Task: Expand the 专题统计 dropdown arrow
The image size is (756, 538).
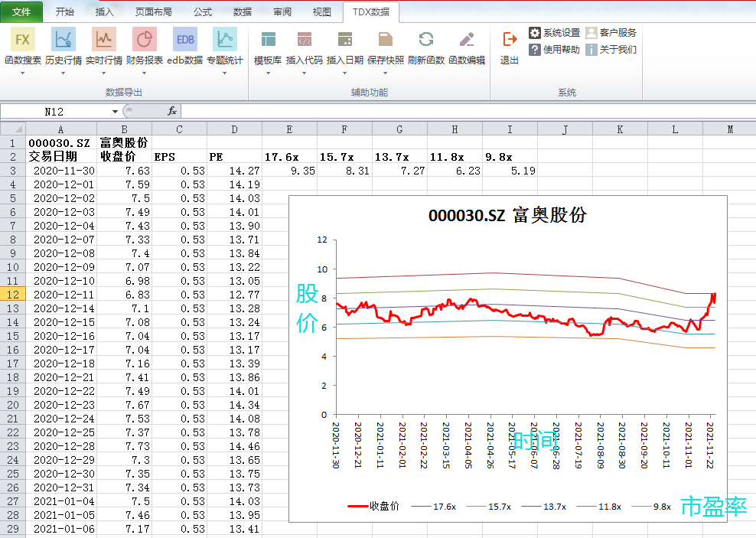Action: tap(225, 73)
